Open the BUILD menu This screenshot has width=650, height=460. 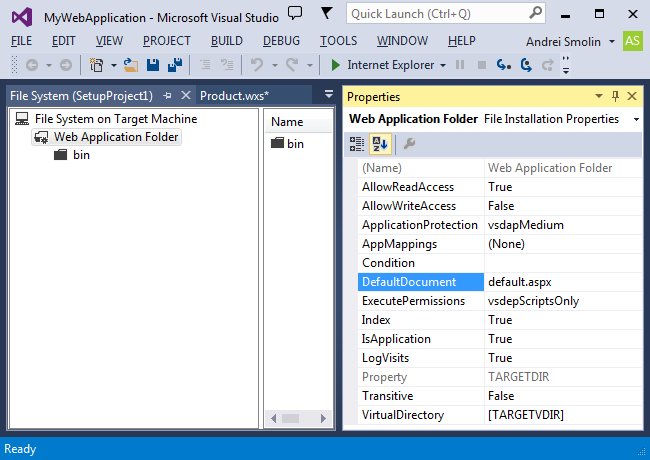click(x=227, y=41)
